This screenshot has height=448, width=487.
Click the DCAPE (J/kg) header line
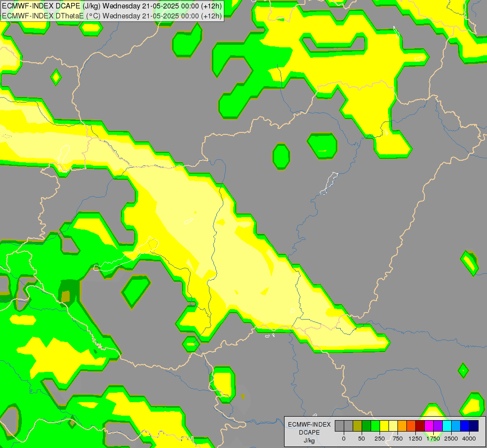pos(112,6)
